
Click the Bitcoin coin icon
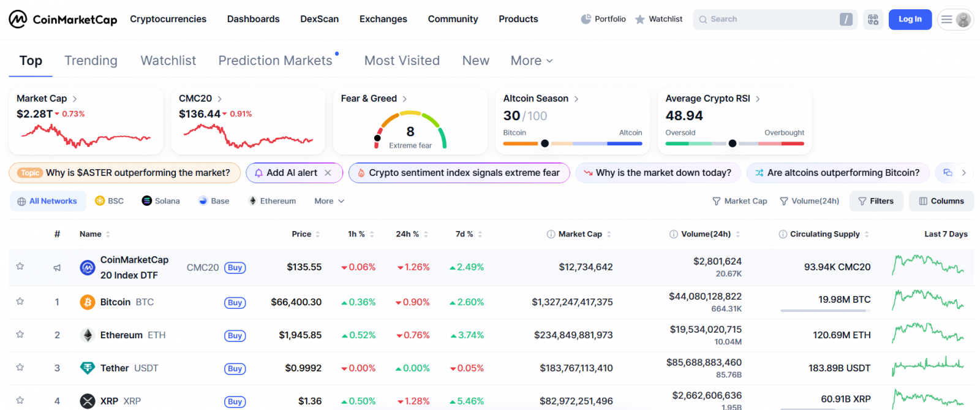(x=88, y=302)
